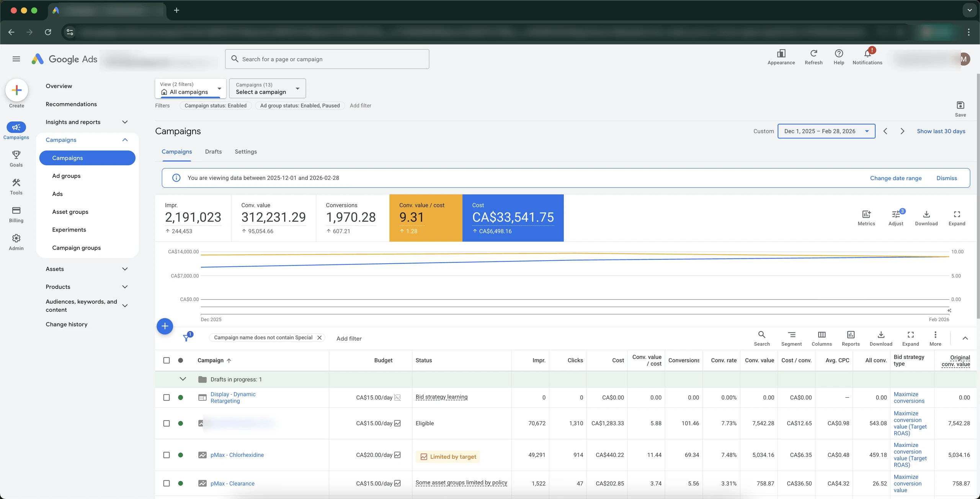This screenshot has height=499, width=980.
Task: Switch to the Settings tab
Action: pyautogui.click(x=246, y=152)
